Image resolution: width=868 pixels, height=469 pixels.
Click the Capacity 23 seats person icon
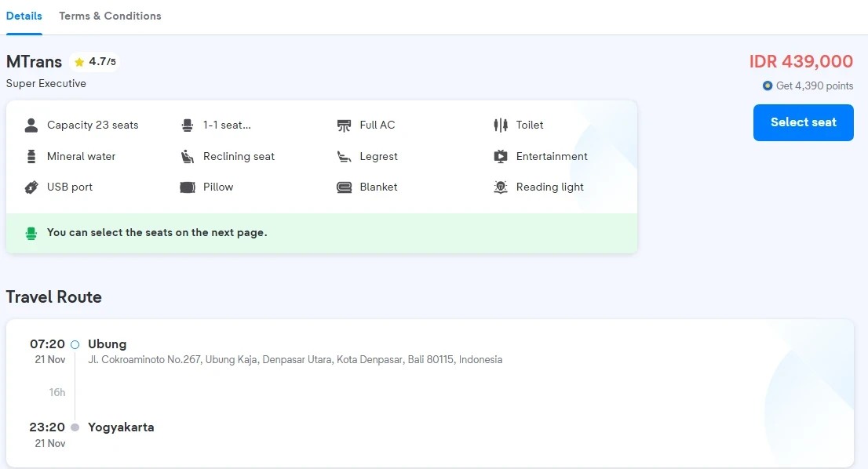click(31, 125)
